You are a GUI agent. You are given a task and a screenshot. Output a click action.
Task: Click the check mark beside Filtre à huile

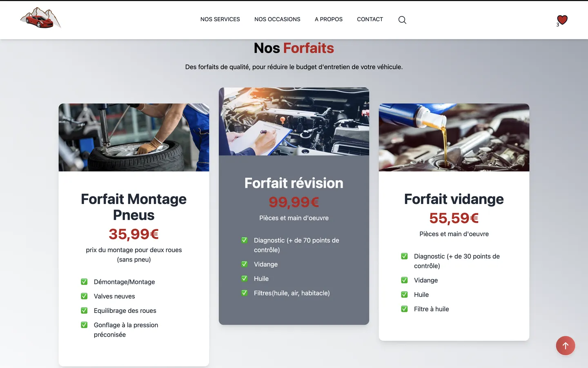[x=404, y=309]
